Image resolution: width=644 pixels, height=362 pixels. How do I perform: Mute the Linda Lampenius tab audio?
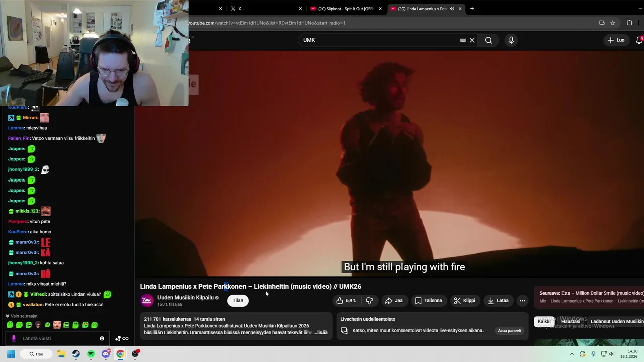(x=452, y=9)
